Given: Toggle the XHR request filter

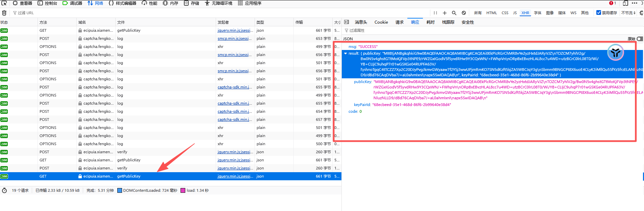Looking at the screenshot, I should coord(525,13).
